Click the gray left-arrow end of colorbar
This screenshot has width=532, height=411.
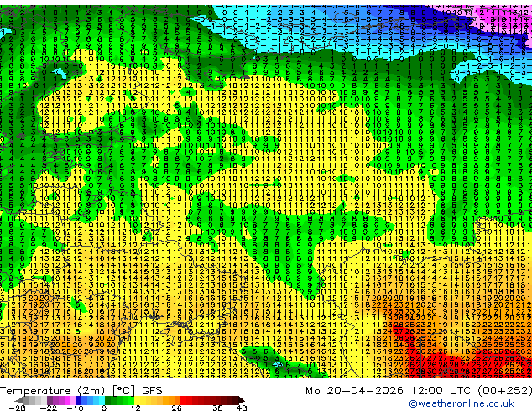click(19, 400)
